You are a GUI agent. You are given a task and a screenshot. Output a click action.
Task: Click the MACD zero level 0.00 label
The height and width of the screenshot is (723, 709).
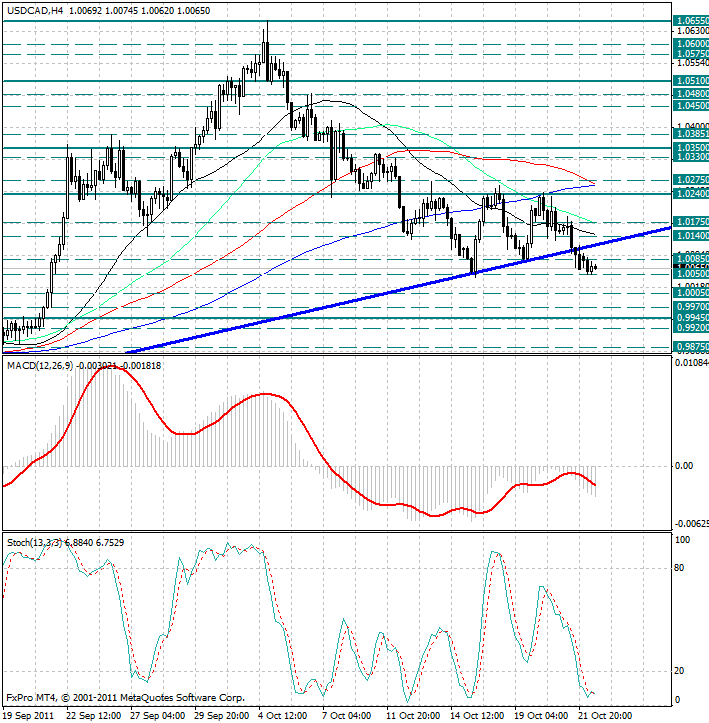click(684, 466)
